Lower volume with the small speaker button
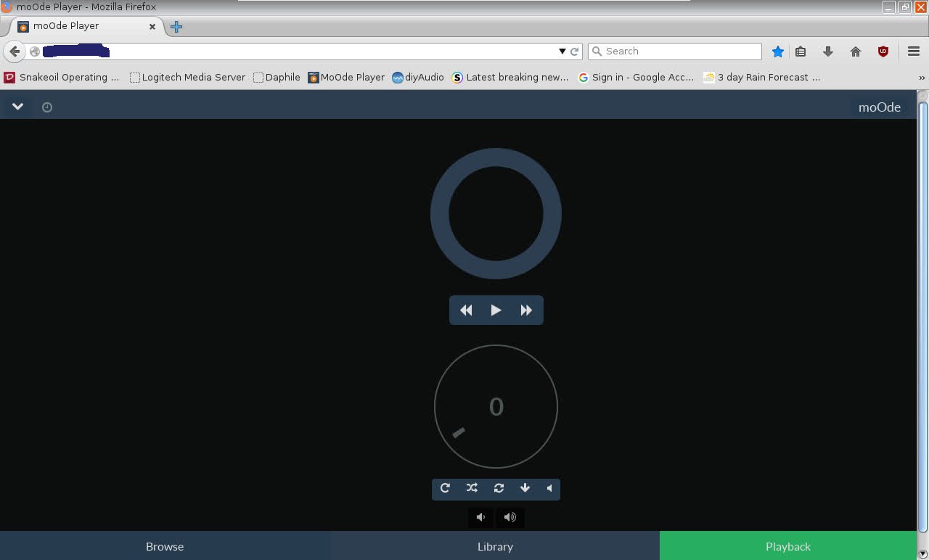The width and height of the screenshot is (929, 560). pyautogui.click(x=480, y=517)
